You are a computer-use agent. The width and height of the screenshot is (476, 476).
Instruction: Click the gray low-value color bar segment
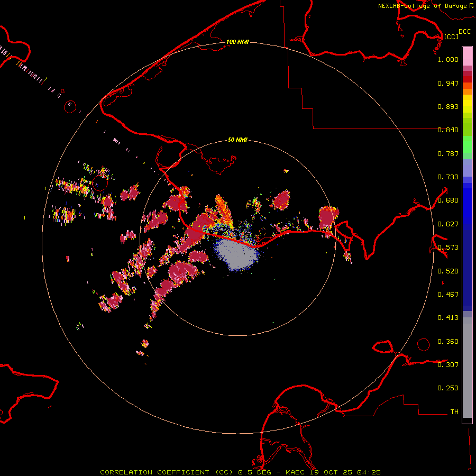click(x=467, y=368)
